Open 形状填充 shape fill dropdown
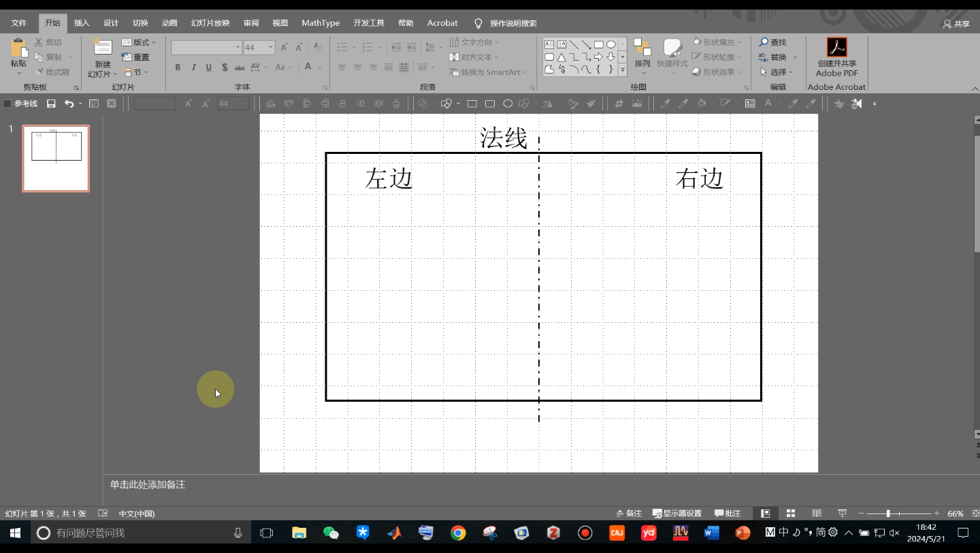Screen dimensions: 980x553 click(717, 42)
